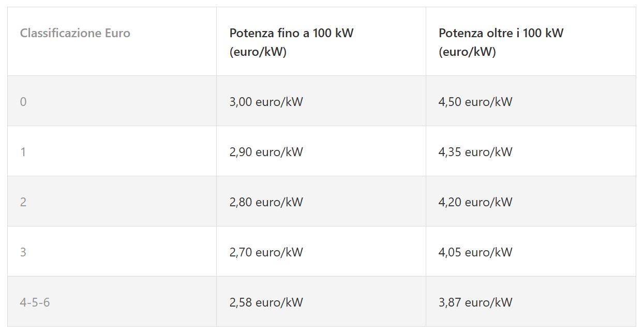The image size is (644, 335).
Task: Select the "Potenza fino a 100 kW" header text
Action: 291,34
